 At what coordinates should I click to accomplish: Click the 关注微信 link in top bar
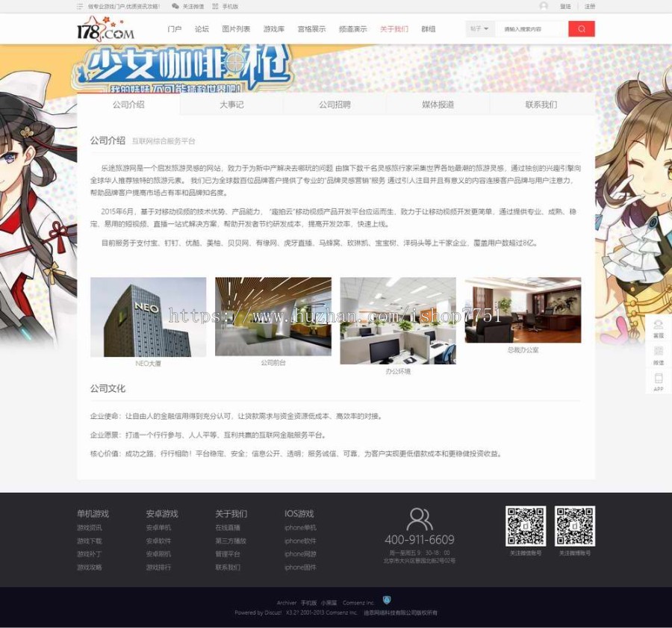pos(193,7)
